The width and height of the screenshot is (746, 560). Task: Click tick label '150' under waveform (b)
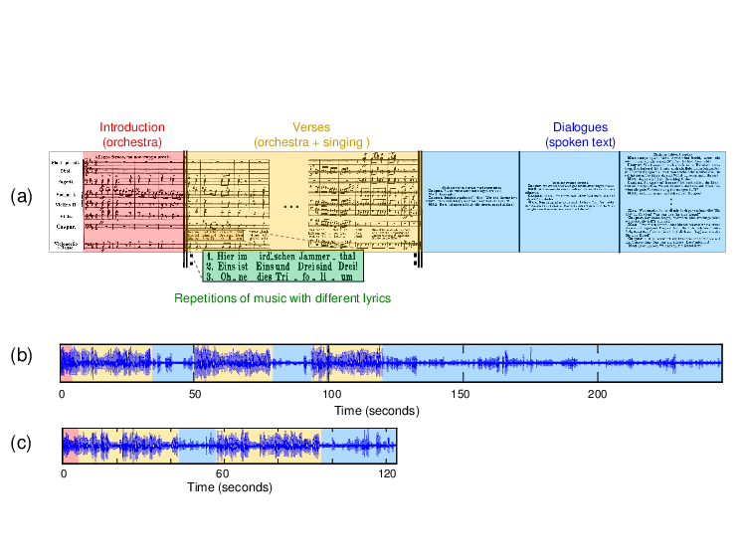pos(460,394)
